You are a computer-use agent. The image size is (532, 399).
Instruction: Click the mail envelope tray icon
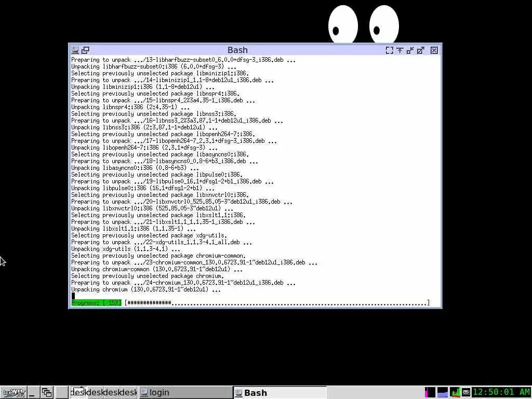tap(466, 393)
